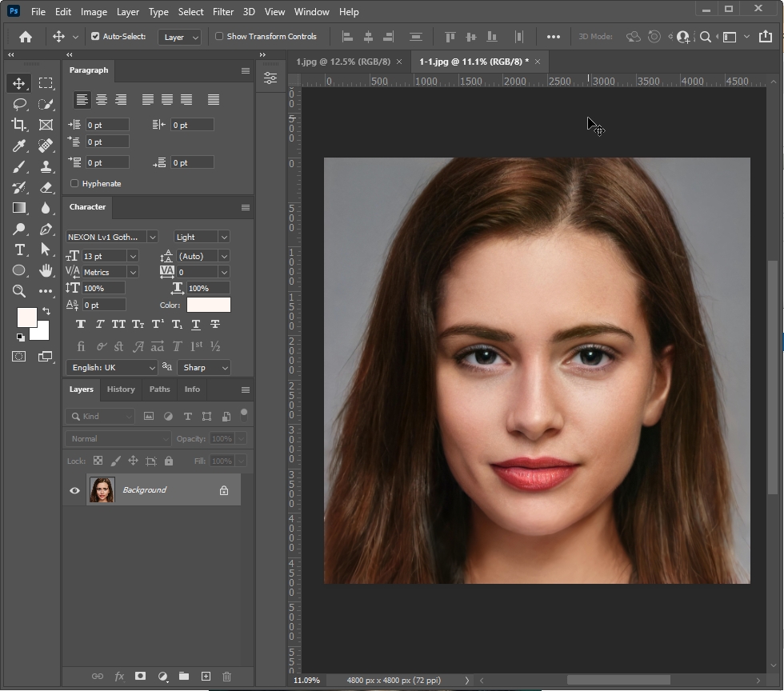Select the Hand tool
This screenshot has height=691, width=784.
pos(46,270)
